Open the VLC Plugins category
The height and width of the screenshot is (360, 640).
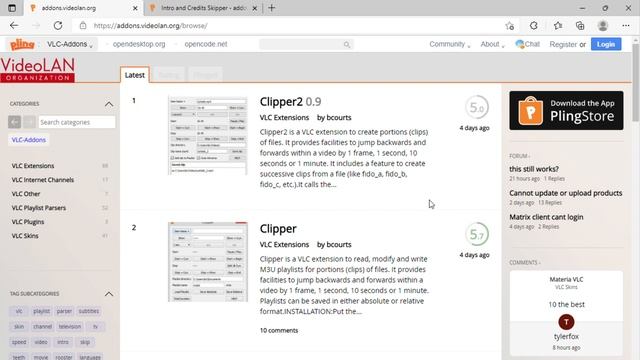[28, 222]
